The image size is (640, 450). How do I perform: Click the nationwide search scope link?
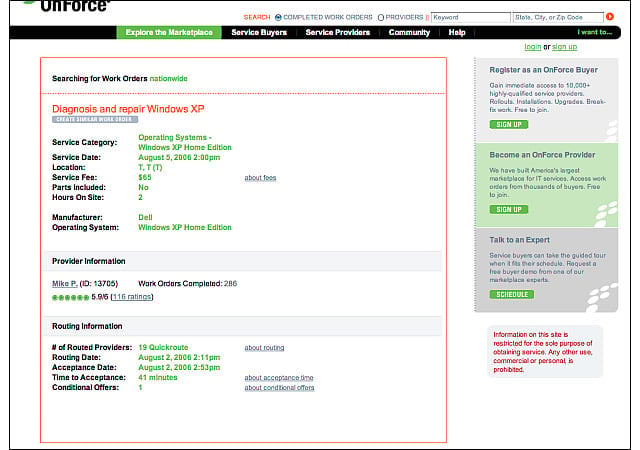(169, 78)
